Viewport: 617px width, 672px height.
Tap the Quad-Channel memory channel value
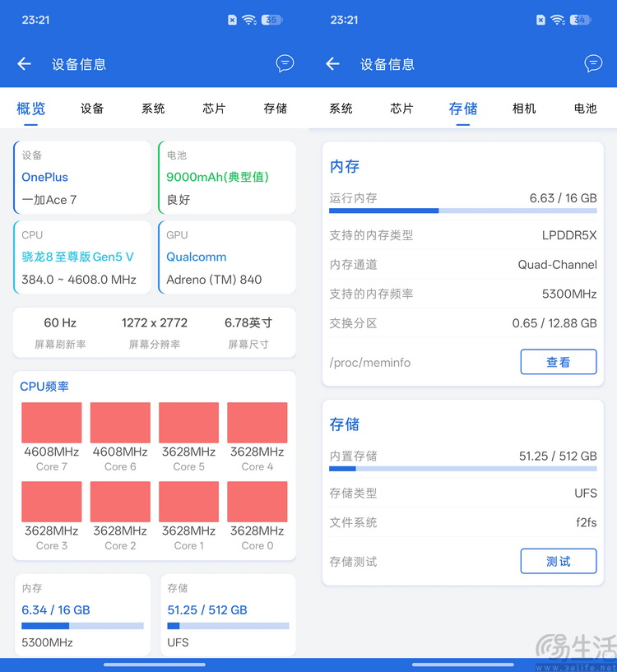coord(558,264)
